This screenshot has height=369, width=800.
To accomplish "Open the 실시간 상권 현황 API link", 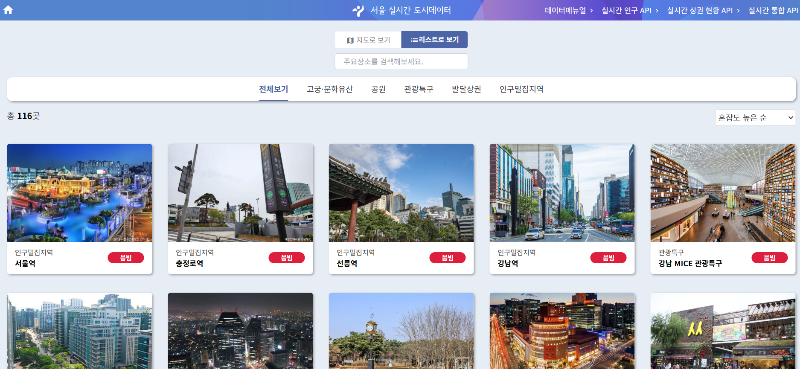I will (x=700, y=10).
